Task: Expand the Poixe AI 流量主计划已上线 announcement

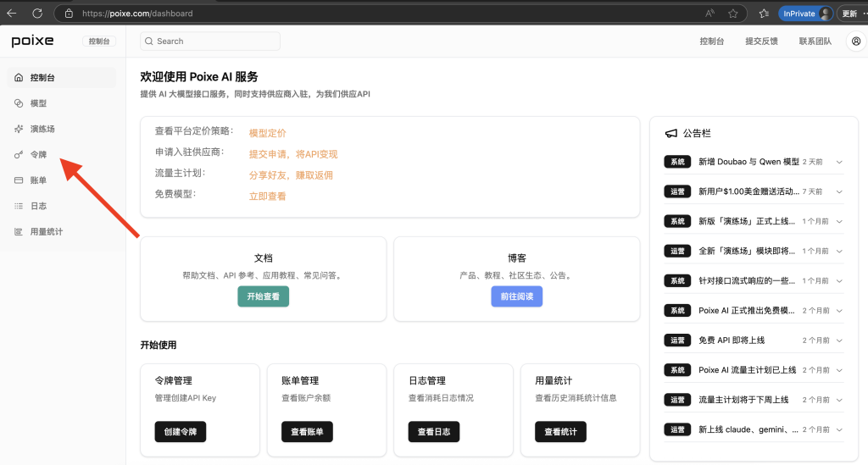Action: (839, 370)
